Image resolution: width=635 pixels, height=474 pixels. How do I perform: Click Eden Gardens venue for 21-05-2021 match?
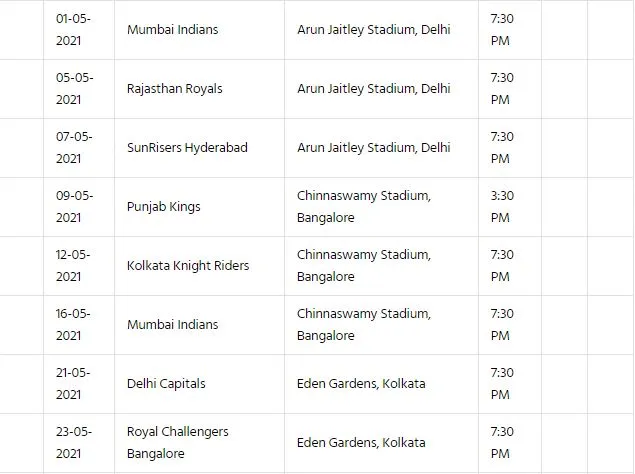pos(361,384)
